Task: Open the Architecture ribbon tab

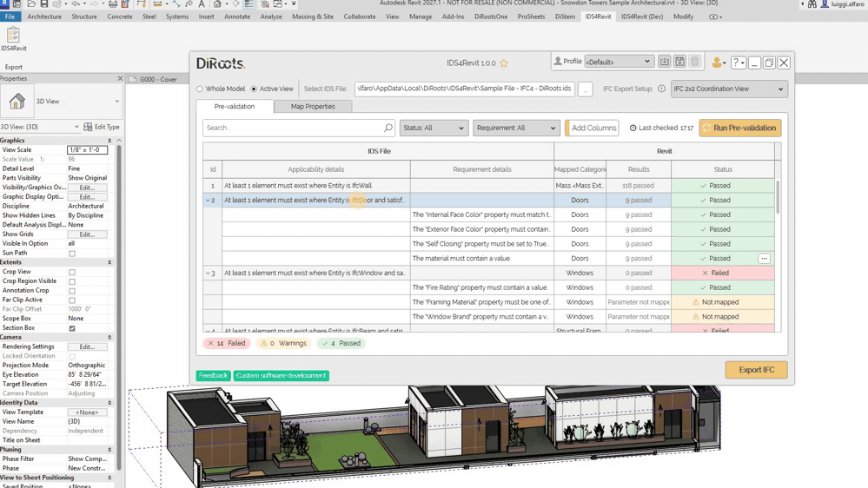Action: pos(44,16)
